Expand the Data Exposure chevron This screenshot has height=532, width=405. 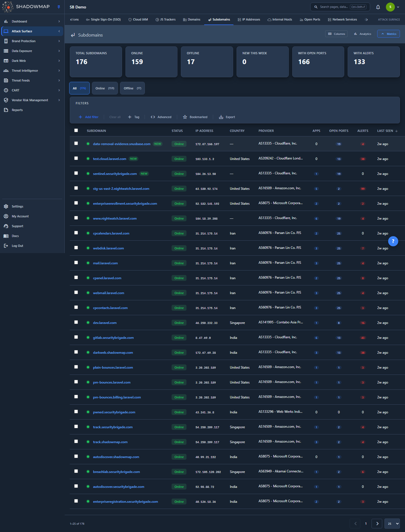tap(59, 51)
